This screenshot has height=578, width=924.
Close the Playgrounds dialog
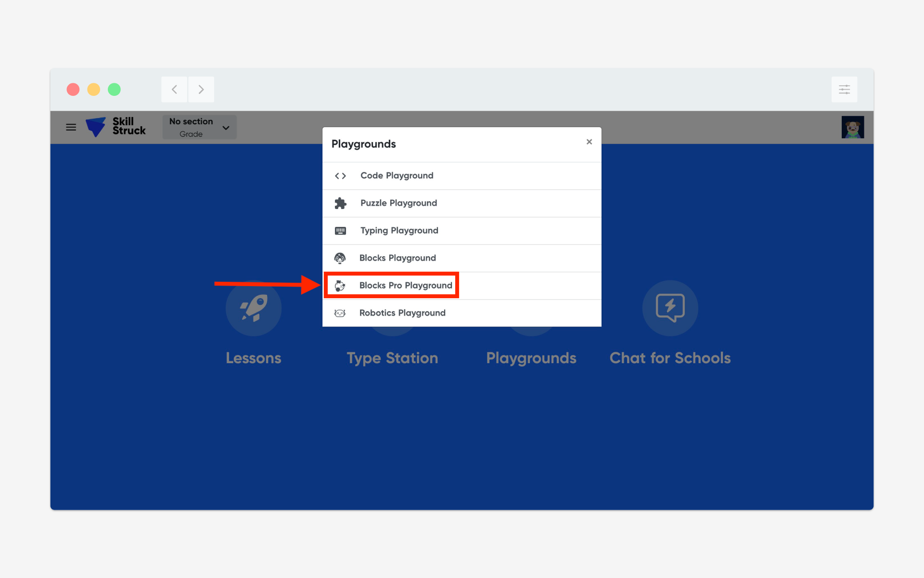pos(589,142)
